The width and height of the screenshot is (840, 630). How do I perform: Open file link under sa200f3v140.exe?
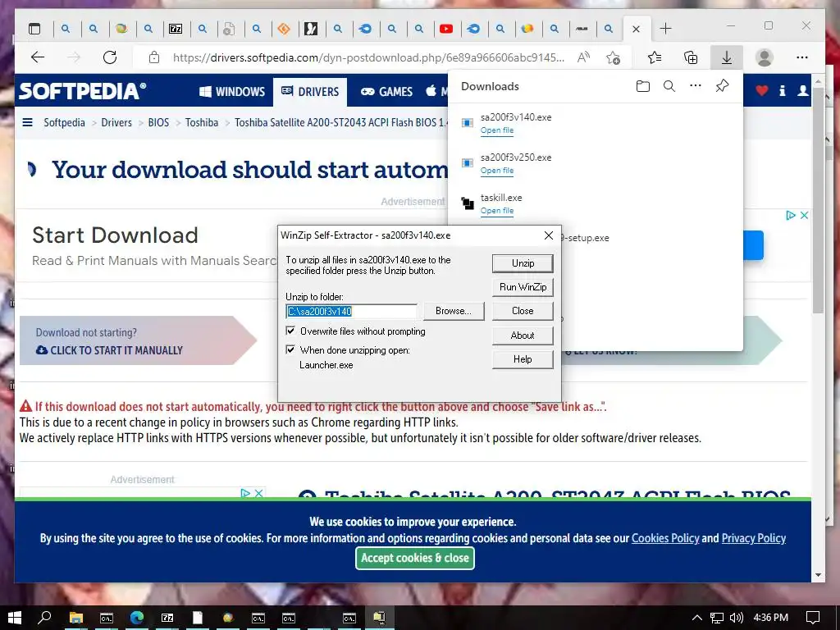tap(496, 130)
